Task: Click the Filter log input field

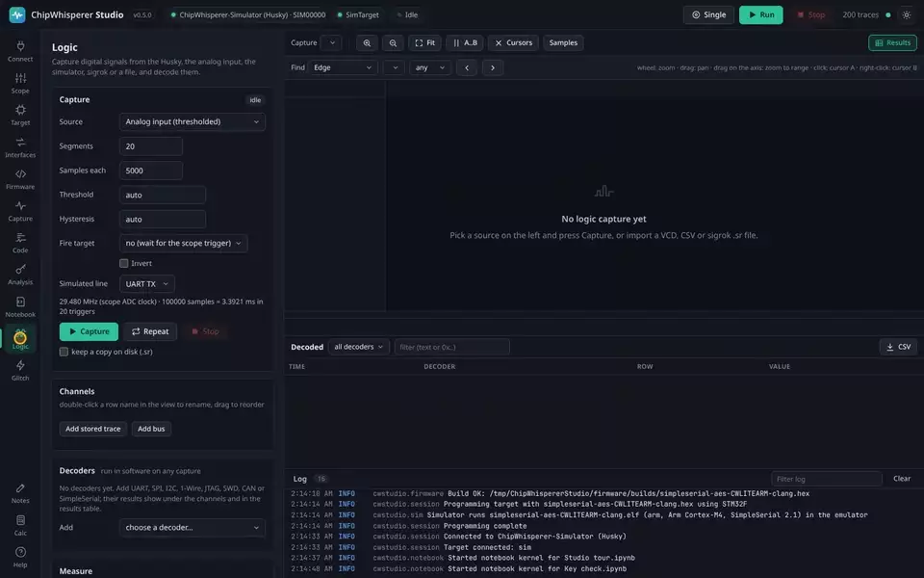Action: tap(826, 479)
